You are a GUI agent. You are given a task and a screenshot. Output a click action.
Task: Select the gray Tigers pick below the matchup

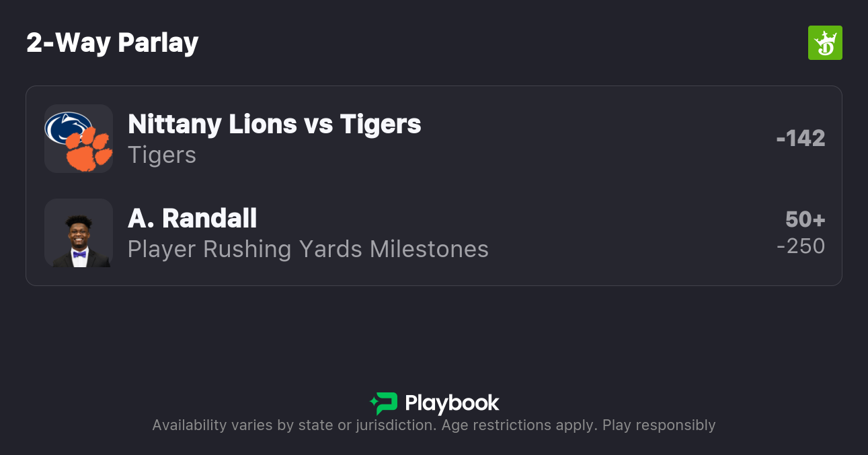(x=162, y=155)
